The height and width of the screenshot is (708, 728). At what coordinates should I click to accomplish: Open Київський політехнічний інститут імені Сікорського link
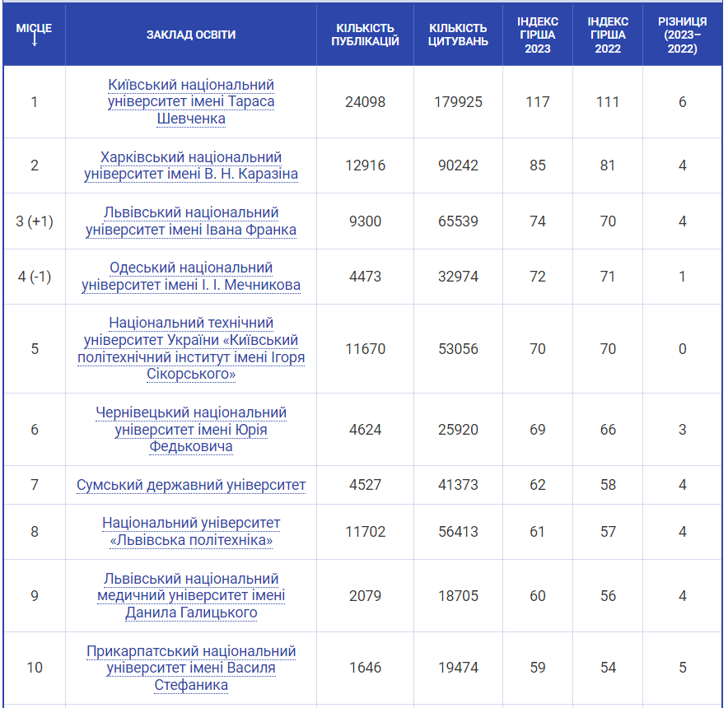191,349
